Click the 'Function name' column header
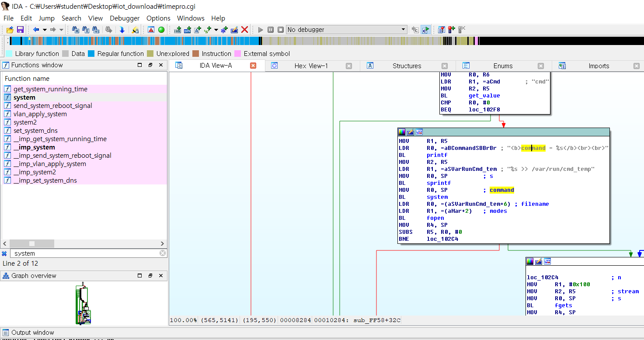 27,79
